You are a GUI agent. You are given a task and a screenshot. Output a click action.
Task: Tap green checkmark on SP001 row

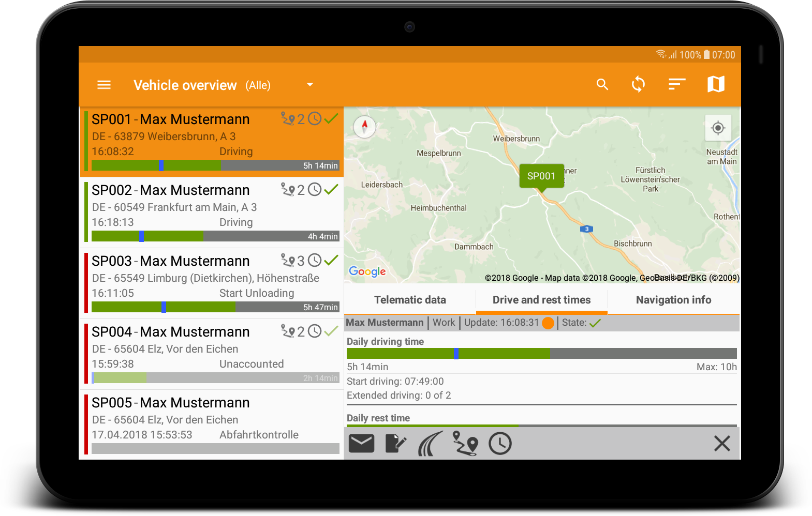(x=331, y=119)
